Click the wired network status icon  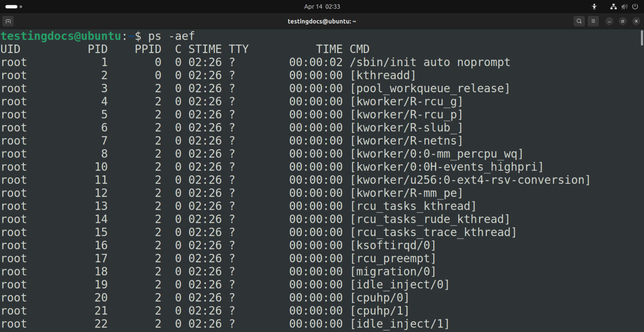coord(613,7)
